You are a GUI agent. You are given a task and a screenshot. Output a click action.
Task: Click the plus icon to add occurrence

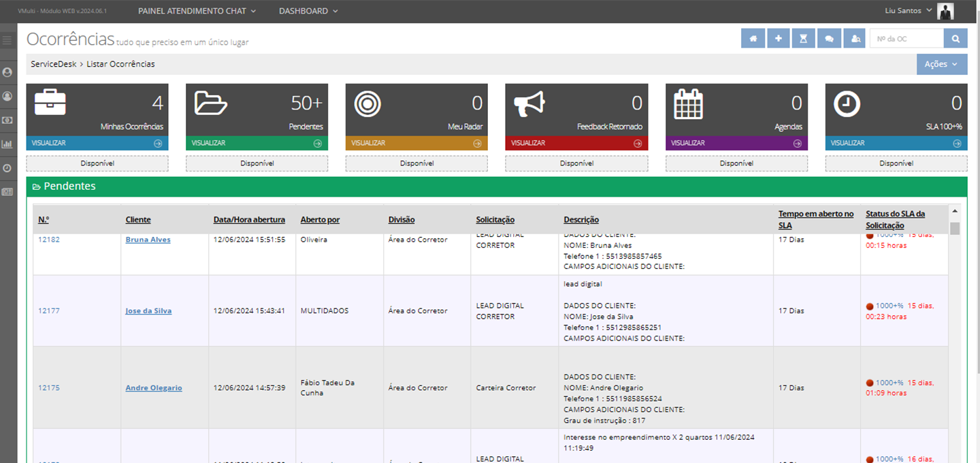(778, 39)
